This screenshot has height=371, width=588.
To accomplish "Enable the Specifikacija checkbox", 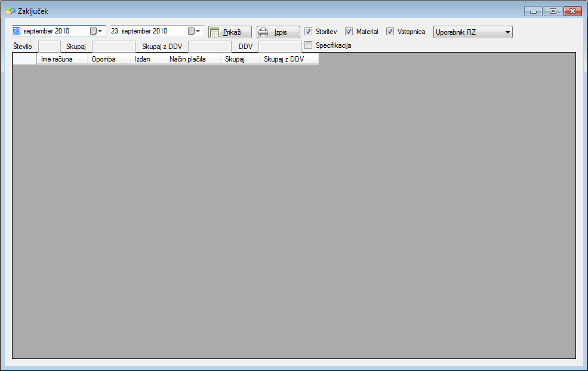I will click(309, 45).
